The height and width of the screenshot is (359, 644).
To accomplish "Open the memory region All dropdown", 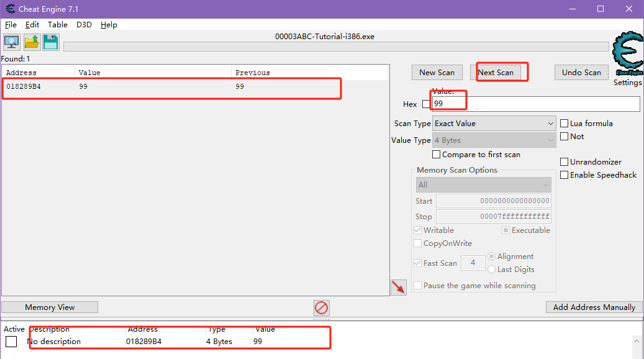I will [483, 185].
